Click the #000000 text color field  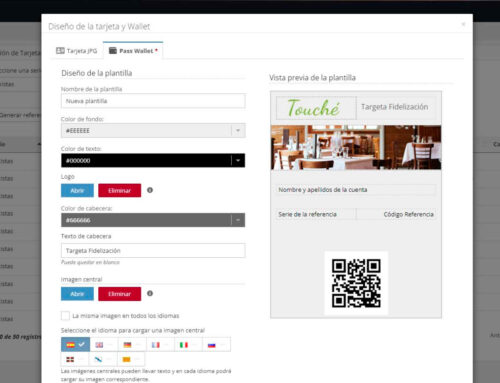tap(153, 160)
